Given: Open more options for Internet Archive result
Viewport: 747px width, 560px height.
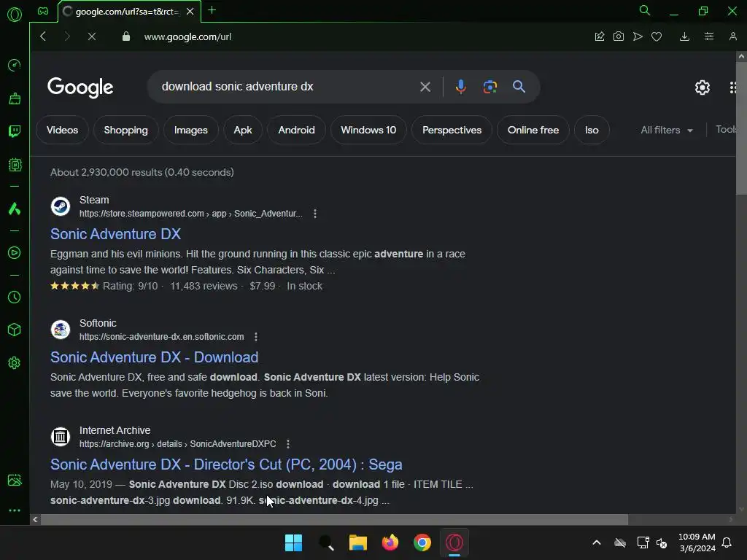Looking at the screenshot, I should pos(287,444).
